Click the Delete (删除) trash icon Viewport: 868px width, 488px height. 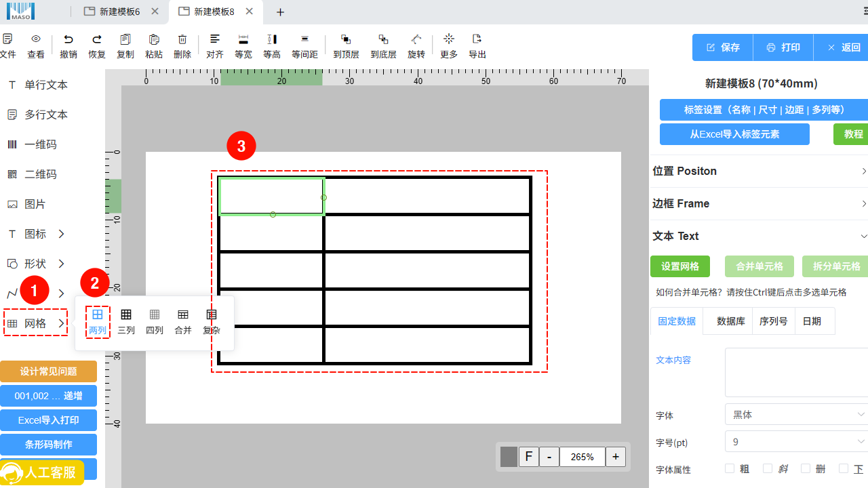(x=182, y=40)
